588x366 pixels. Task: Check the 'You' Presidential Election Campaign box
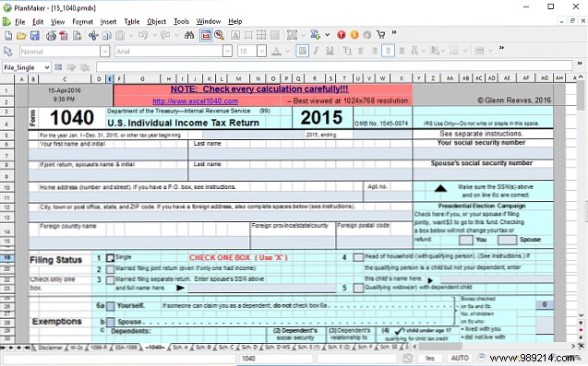click(466, 240)
